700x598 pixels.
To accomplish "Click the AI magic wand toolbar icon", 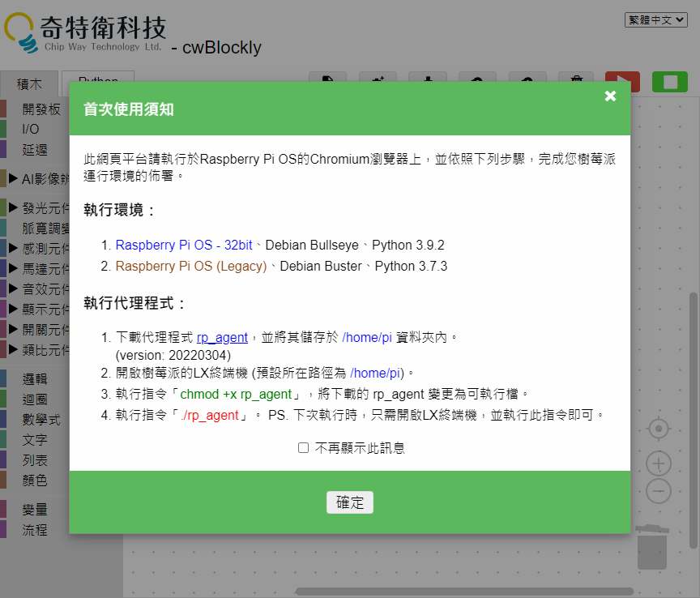I will 378,81.
